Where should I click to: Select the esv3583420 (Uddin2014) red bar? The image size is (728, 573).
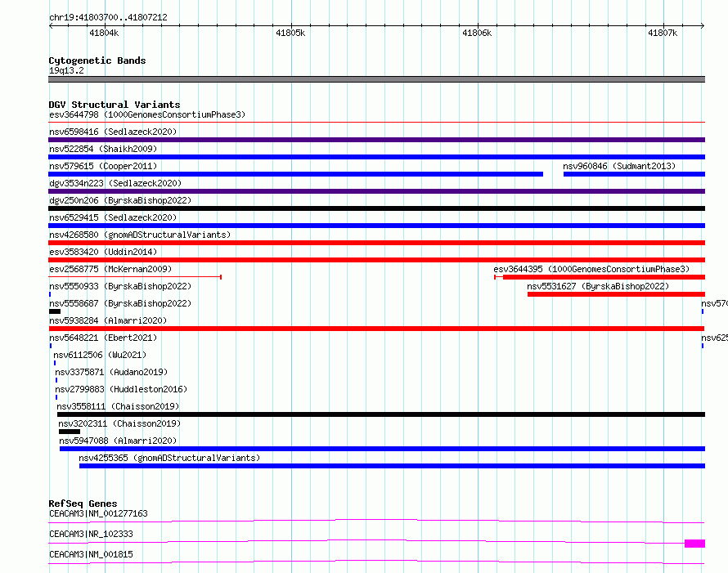376,260
